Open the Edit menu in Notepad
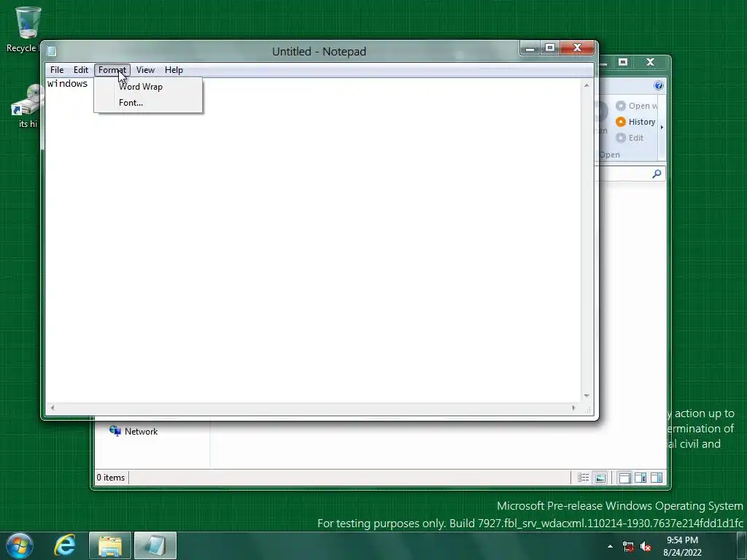Image resolution: width=747 pixels, height=560 pixels. [x=80, y=70]
